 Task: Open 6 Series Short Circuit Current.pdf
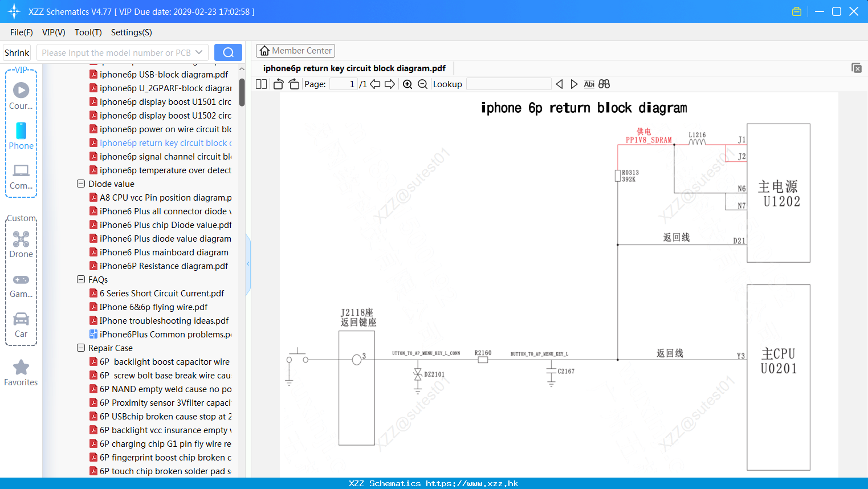[157, 294]
